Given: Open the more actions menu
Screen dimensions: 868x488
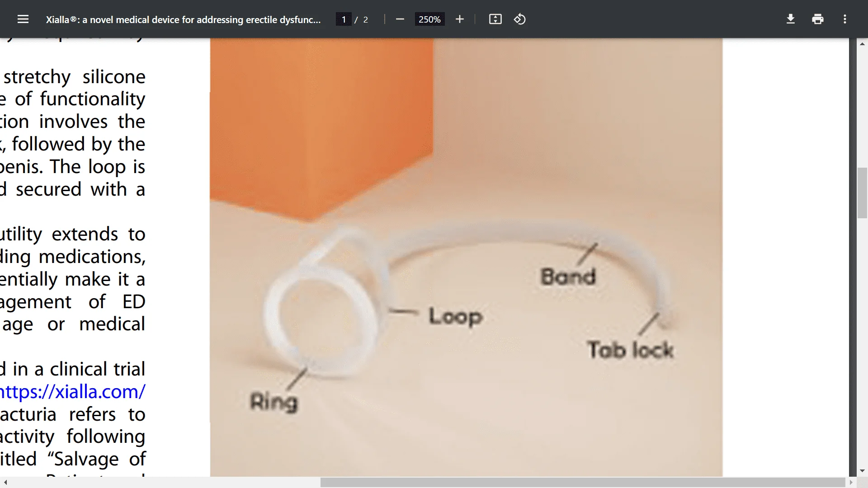Looking at the screenshot, I should (x=845, y=19).
